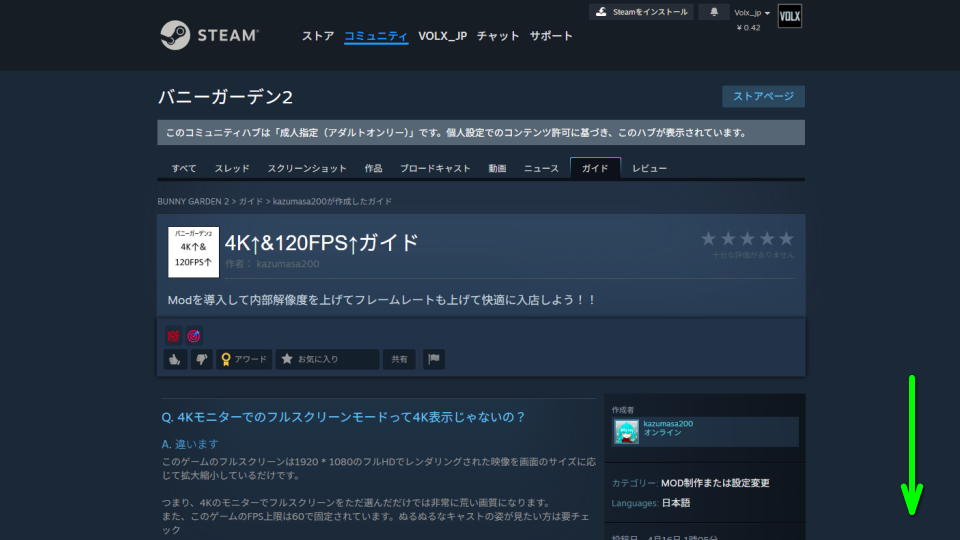Open the ストア menu
Image resolution: width=960 pixels, height=540 pixels.
pyautogui.click(x=318, y=36)
